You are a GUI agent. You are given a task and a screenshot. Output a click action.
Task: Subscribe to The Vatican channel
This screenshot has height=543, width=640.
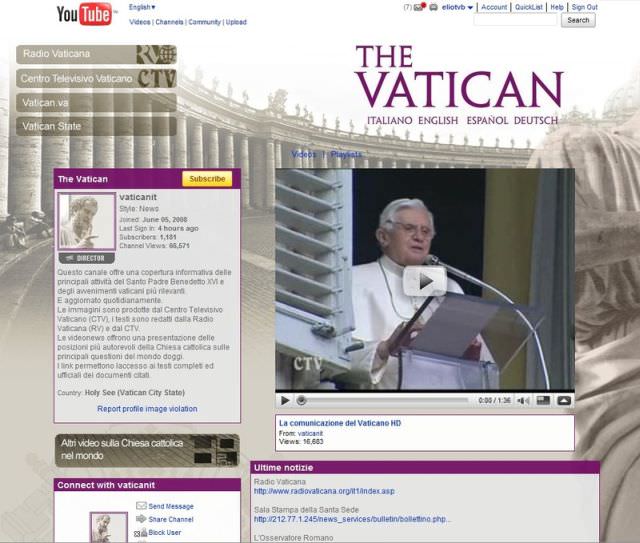point(207,179)
